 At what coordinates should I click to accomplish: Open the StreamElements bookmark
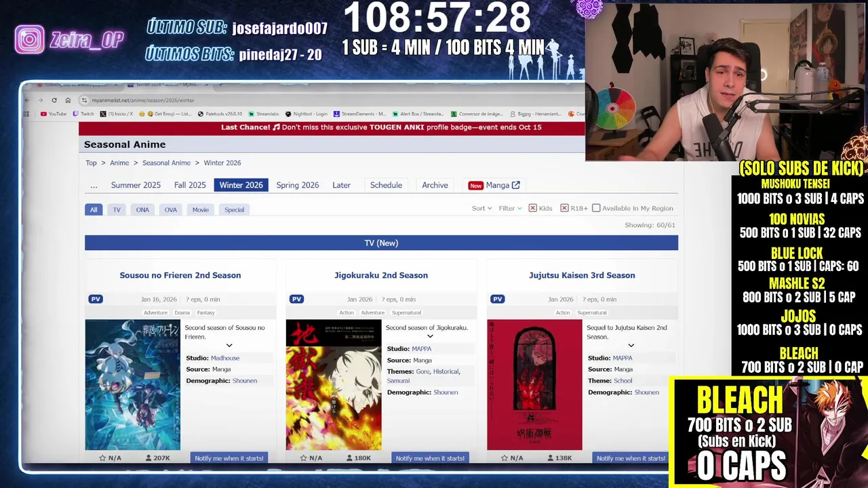point(359,114)
